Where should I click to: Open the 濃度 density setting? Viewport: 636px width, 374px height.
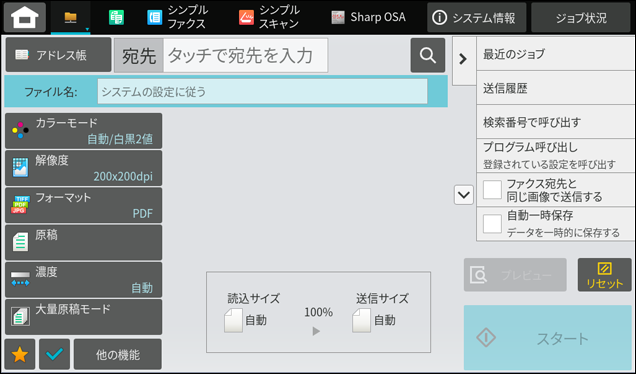coord(84,280)
